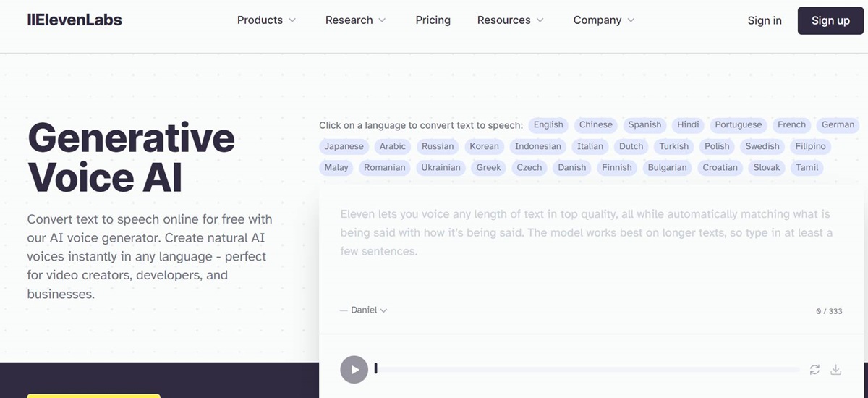Select the English language chip
This screenshot has width=868, height=398.
pyautogui.click(x=548, y=125)
